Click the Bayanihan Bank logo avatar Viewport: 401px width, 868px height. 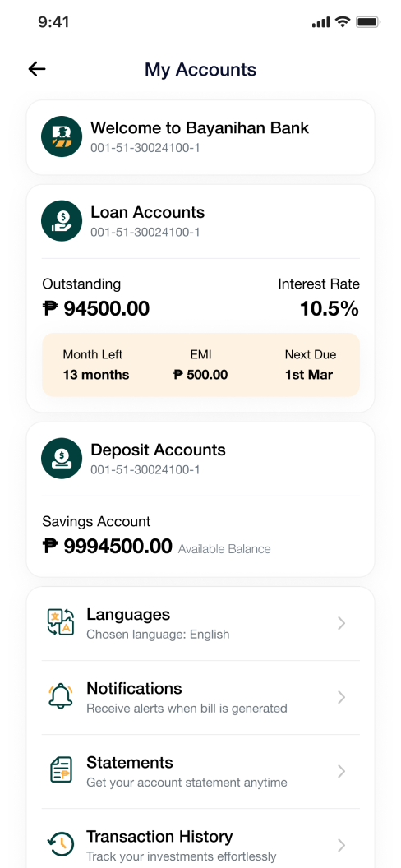(62, 136)
